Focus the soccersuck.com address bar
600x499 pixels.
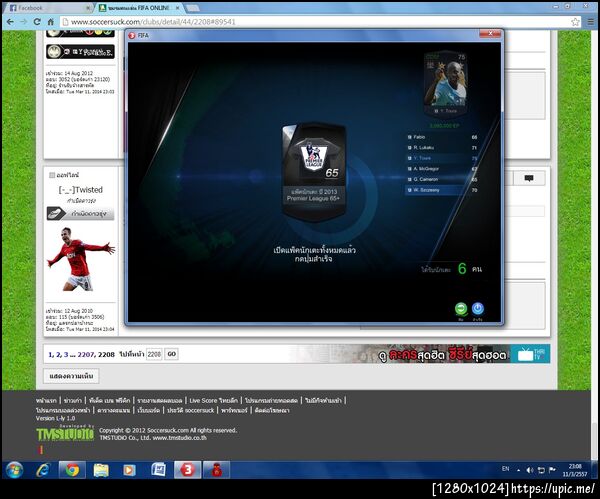[316, 22]
